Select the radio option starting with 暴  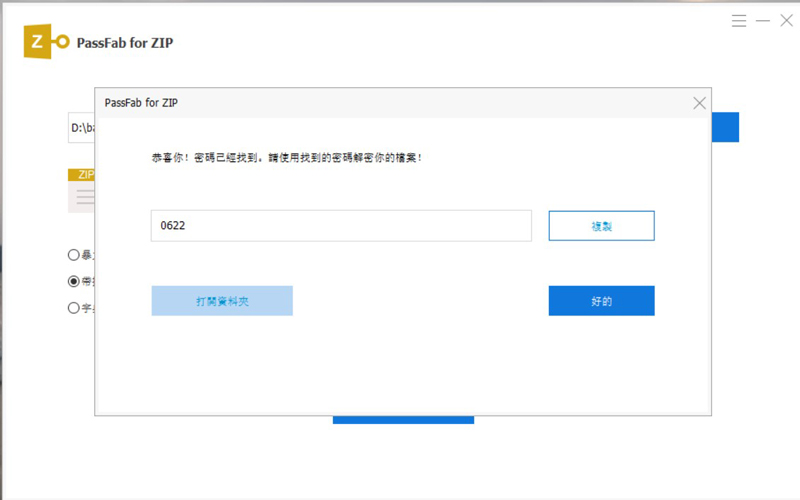click(x=73, y=255)
